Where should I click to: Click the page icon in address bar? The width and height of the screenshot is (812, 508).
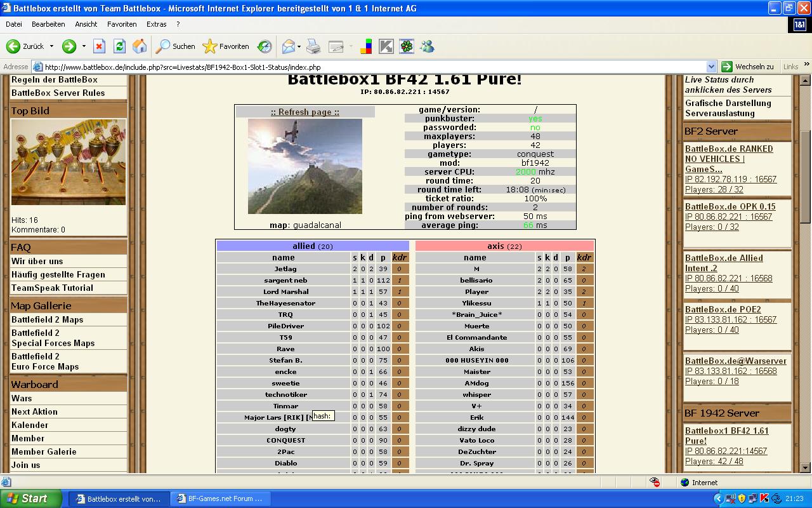coord(37,67)
